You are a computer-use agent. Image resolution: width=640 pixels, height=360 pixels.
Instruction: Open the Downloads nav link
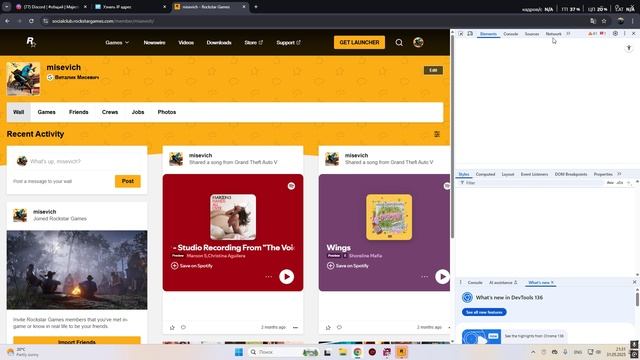pyautogui.click(x=219, y=42)
